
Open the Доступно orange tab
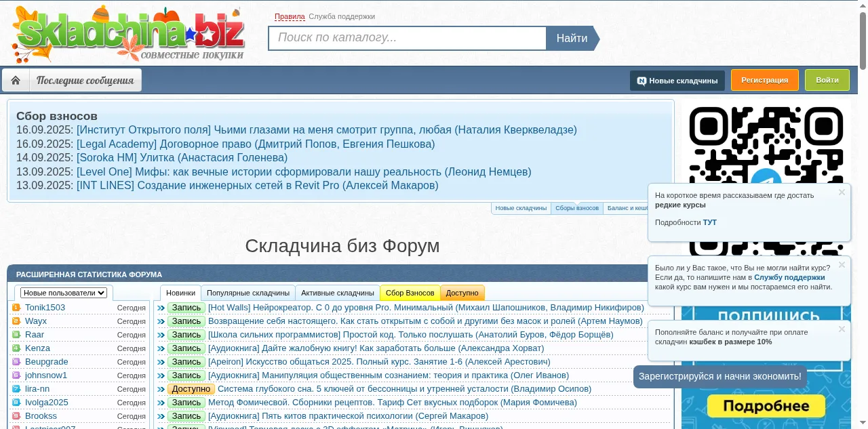tap(462, 293)
